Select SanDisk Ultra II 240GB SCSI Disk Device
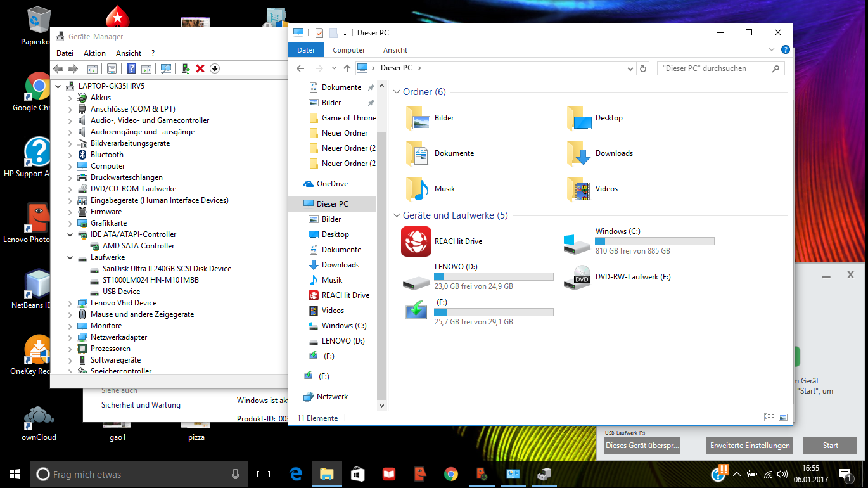The image size is (868, 488). tap(167, 269)
